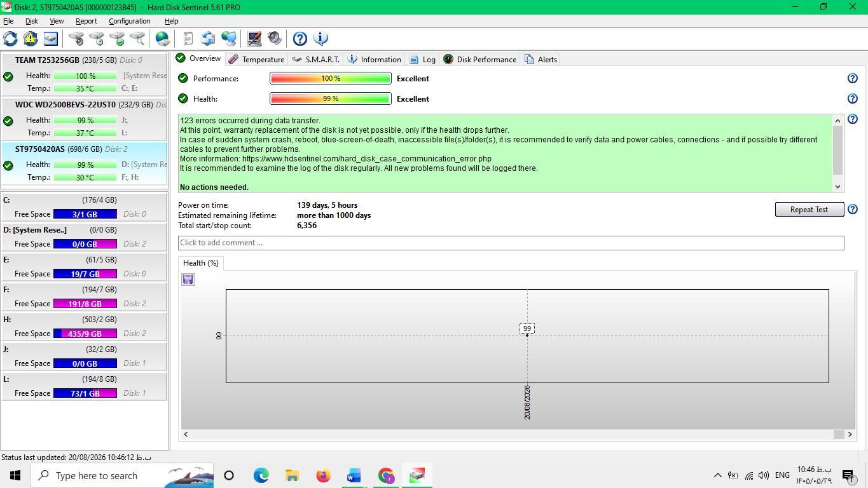Select the D: [System Rese..] partition entry
The image size is (868, 488).
(84, 236)
